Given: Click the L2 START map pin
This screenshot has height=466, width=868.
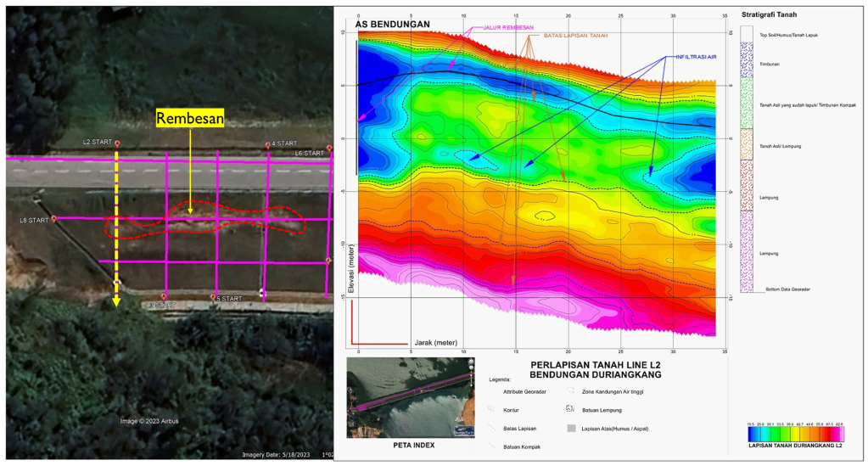Looking at the screenshot, I should (x=117, y=143).
